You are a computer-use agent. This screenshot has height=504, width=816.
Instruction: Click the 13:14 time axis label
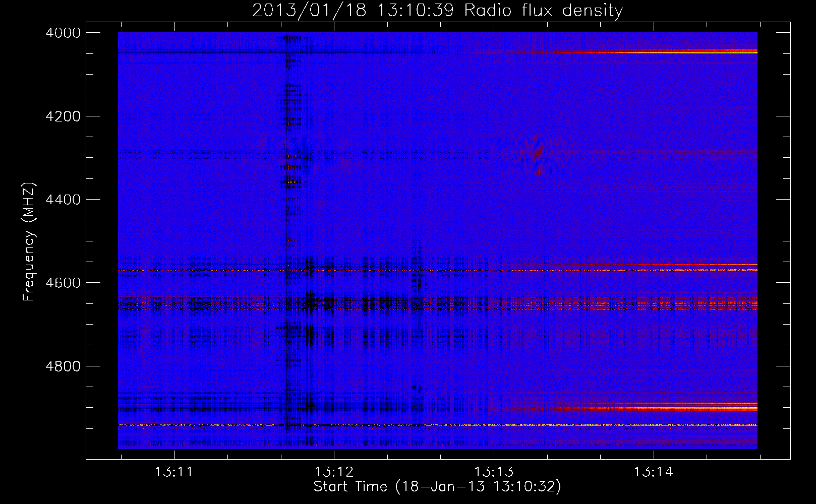point(654,472)
